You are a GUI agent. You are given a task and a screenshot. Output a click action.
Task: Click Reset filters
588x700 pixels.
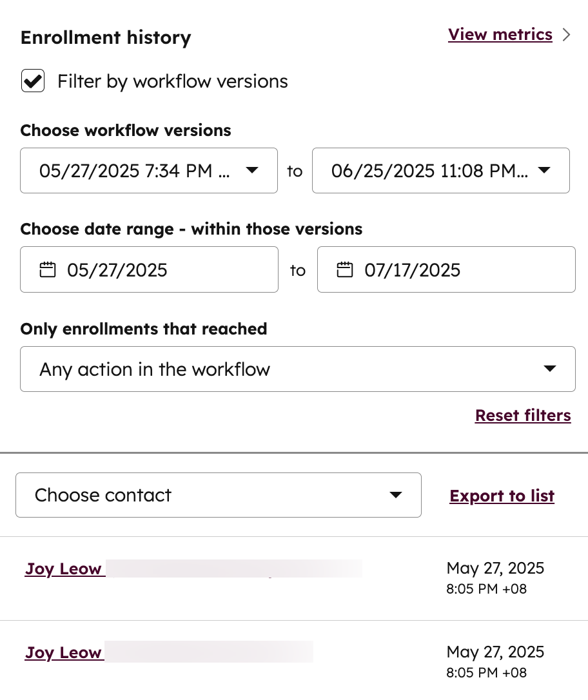(x=523, y=415)
